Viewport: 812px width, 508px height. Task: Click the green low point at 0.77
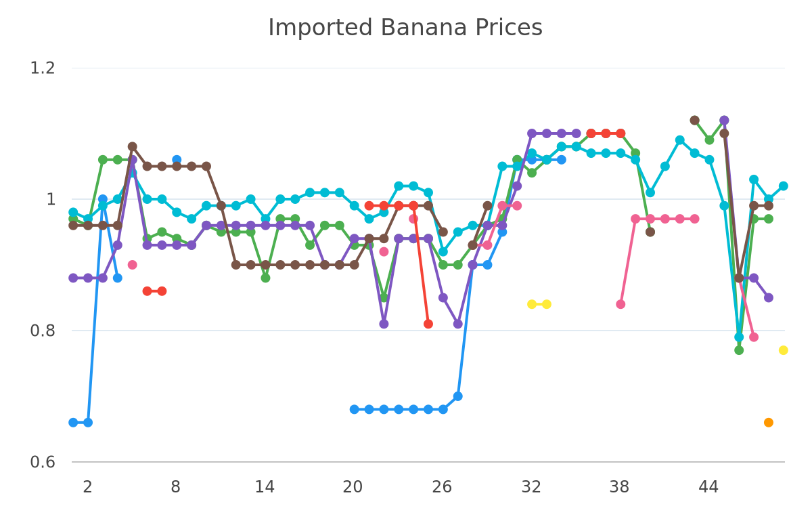(x=739, y=350)
